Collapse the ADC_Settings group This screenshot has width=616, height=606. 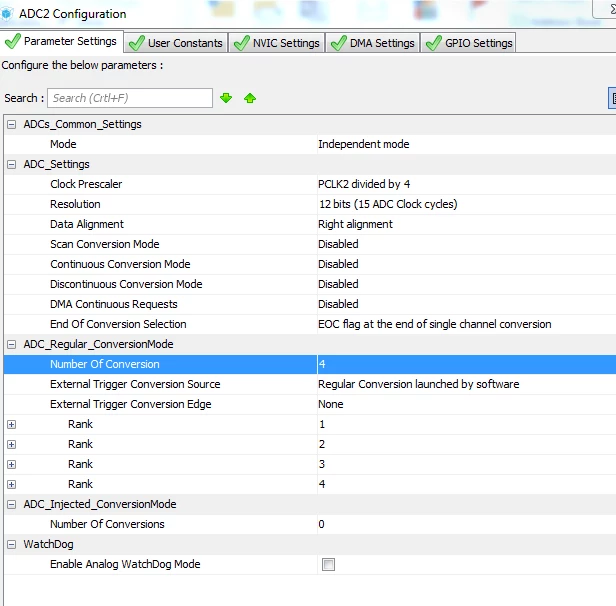12,164
